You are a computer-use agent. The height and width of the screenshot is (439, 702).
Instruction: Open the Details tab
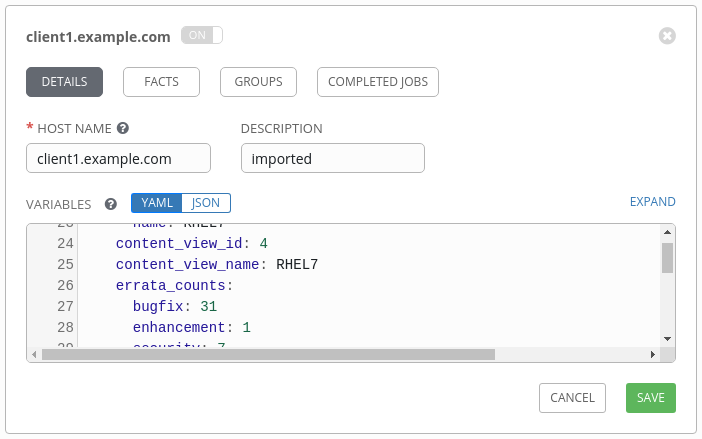(64, 82)
